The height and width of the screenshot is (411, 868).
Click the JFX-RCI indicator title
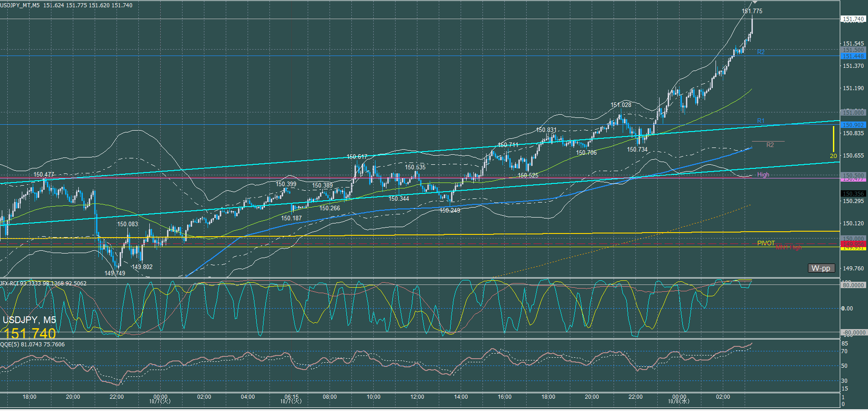pyautogui.click(x=43, y=283)
